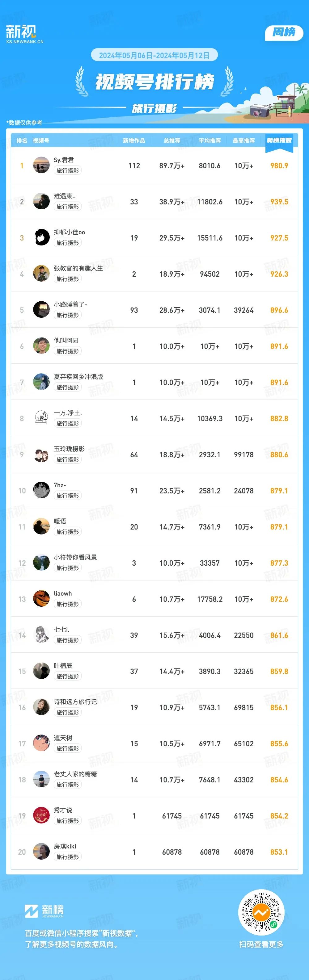Click the date range 2024年05月06日 pill
The width and height of the screenshot is (309, 980).
(x=154, y=56)
